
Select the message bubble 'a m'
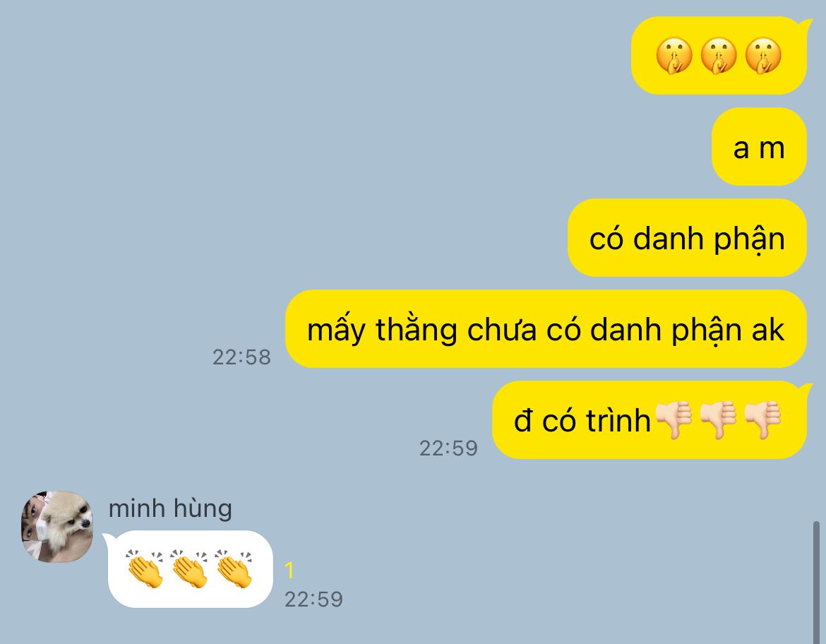point(759,146)
